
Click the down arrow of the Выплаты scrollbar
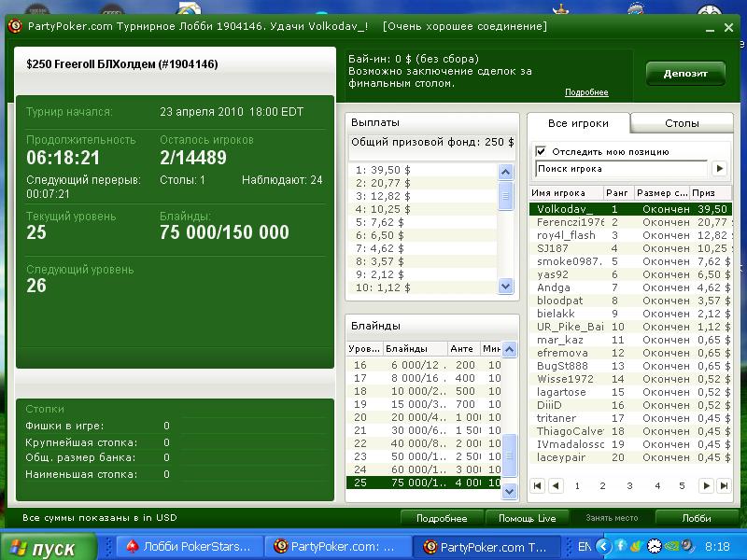pyautogui.click(x=505, y=286)
